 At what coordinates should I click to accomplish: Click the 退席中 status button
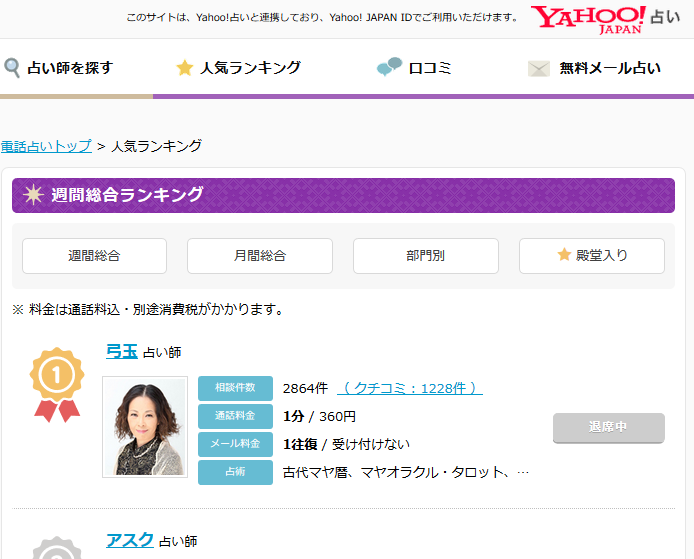click(x=609, y=428)
